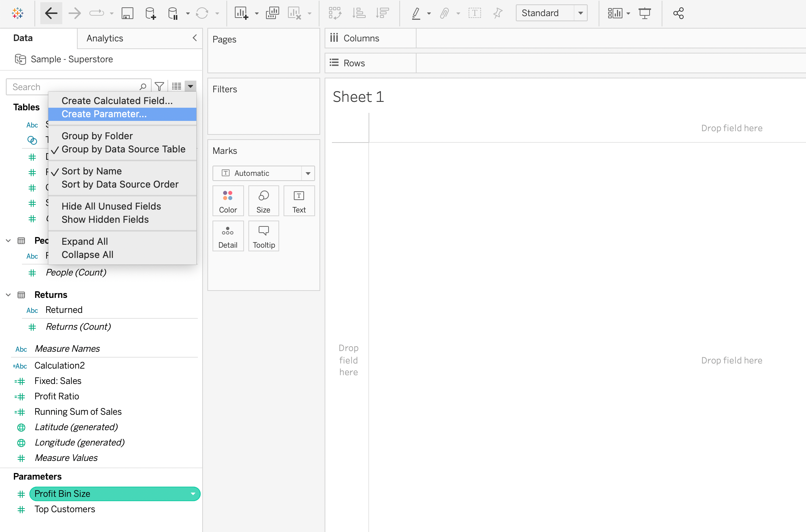Expand the Returns table section
This screenshot has height=532, width=806.
pos(8,295)
